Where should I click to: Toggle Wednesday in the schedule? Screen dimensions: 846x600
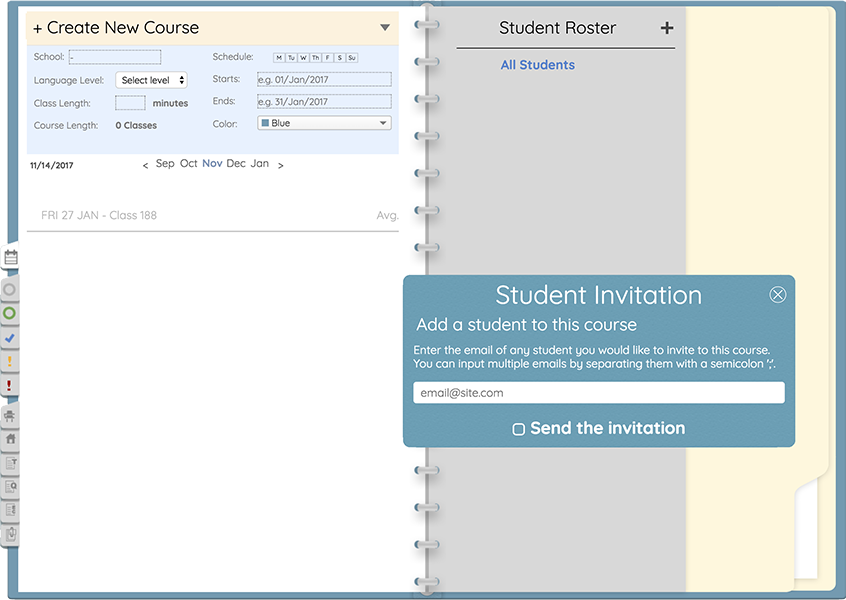(303, 58)
